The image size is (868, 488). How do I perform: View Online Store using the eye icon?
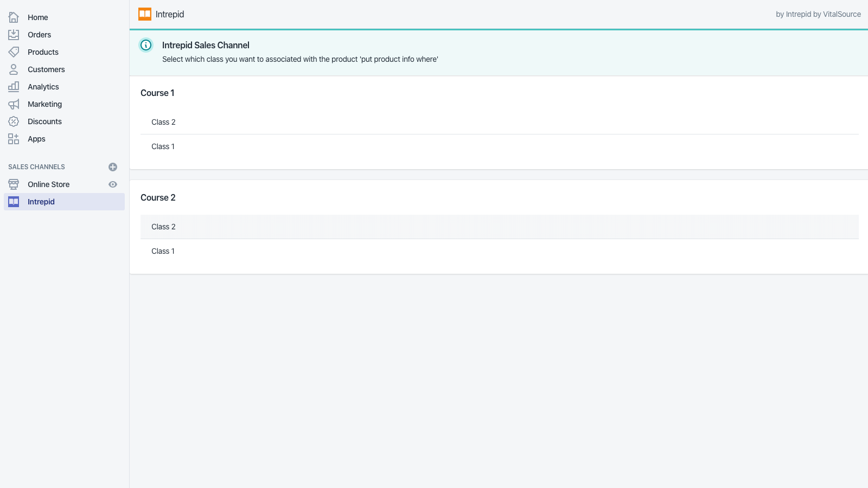click(x=113, y=184)
